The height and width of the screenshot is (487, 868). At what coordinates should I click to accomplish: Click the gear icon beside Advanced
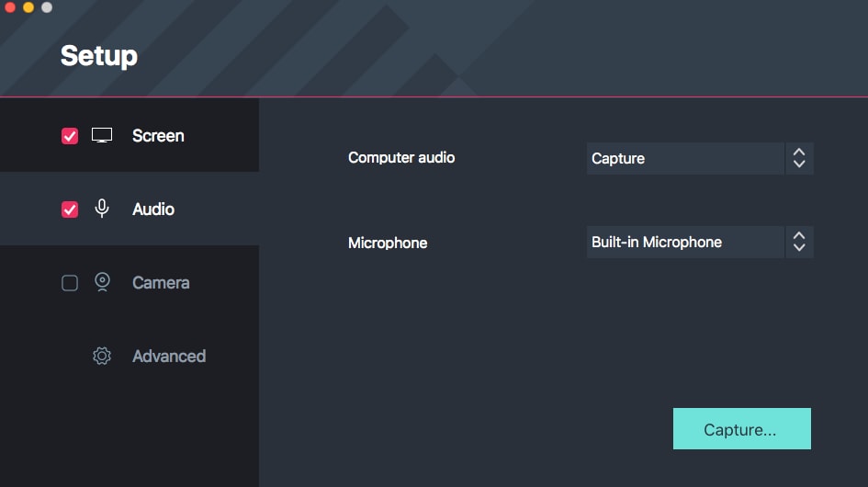point(102,357)
